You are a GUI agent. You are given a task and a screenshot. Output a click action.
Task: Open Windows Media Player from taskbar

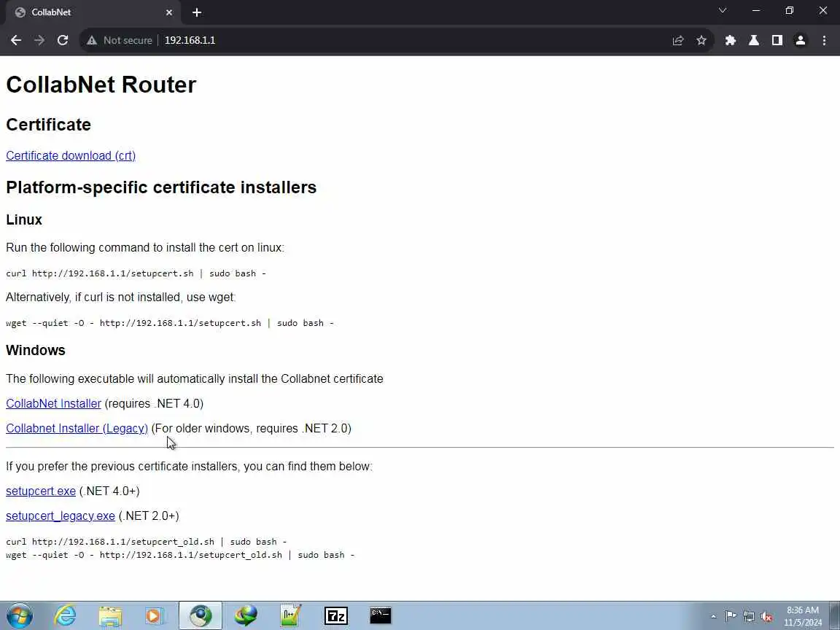[155, 616]
